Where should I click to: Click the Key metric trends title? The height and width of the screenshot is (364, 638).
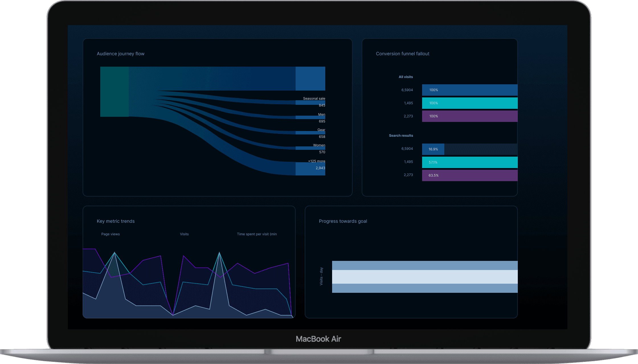click(x=116, y=221)
